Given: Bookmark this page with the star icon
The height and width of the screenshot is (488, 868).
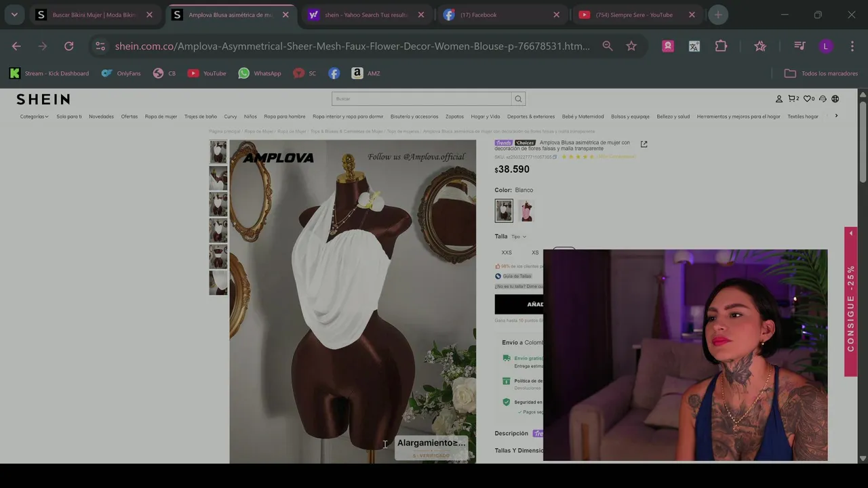Looking at the screenshot, I should click(x=631, y=46).
